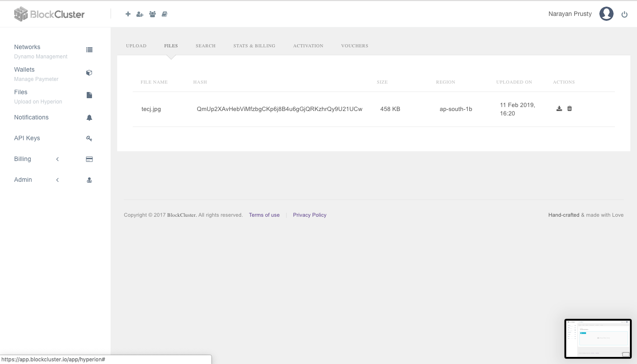The width and height of the screenshot is (637, 364).
Task: Switch to the Search tab
Action: pos(205,46)
